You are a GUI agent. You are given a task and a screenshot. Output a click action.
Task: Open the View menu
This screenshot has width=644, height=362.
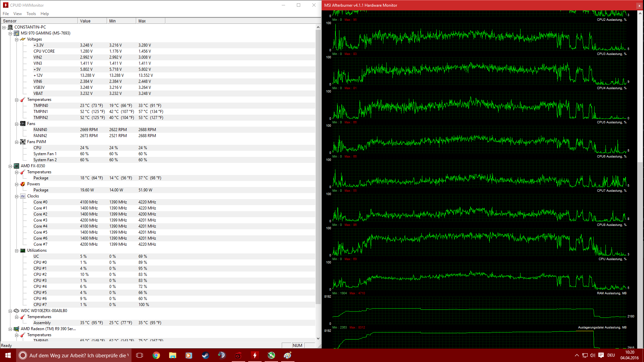click(x=17, y=14)
